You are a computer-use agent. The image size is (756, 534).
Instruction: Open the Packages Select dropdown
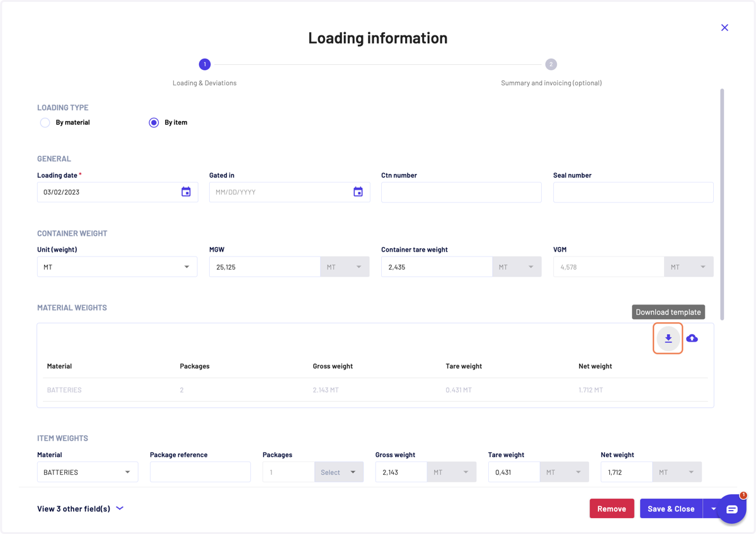pos(339,472)
